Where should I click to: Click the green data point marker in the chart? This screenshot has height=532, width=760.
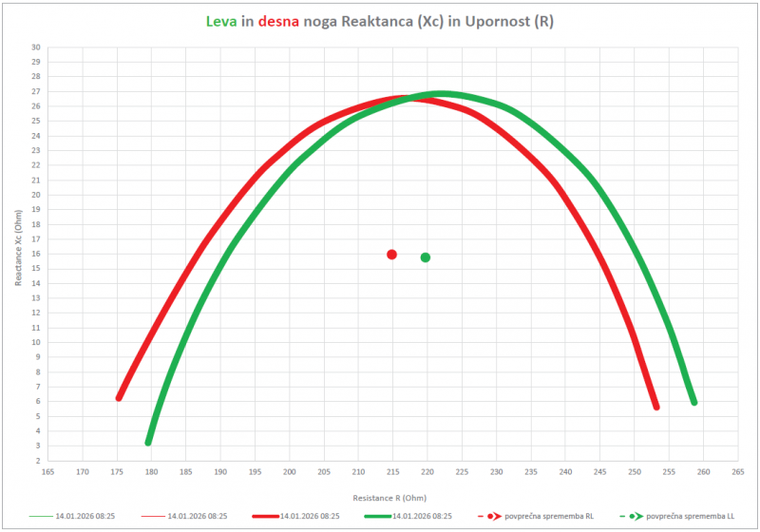pos(426,257)
